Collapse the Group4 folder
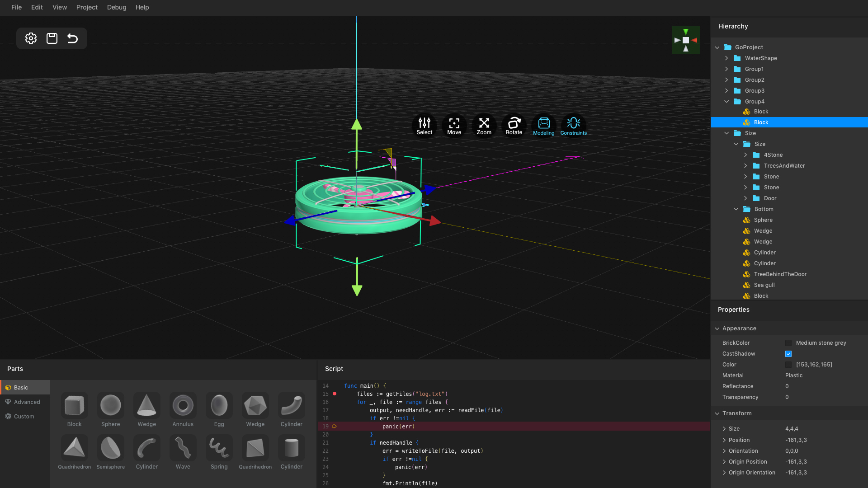The width and height of the screenshot is (868, 488). point(726,102)
